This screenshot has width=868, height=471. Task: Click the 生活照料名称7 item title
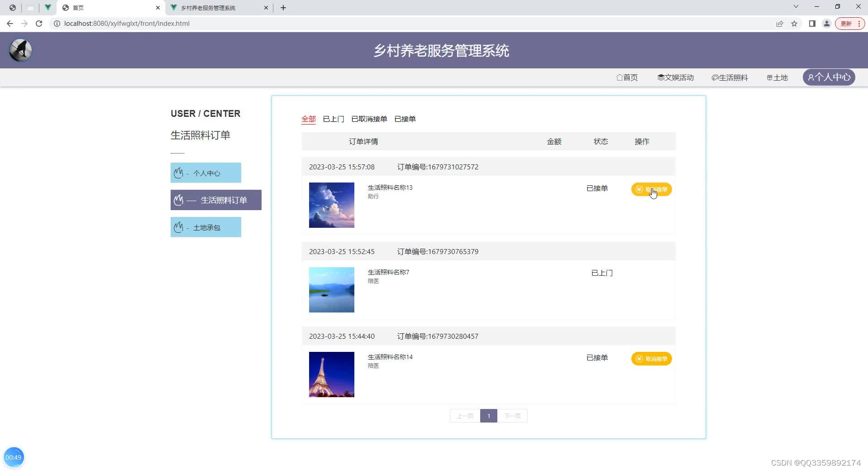point(388,272)
